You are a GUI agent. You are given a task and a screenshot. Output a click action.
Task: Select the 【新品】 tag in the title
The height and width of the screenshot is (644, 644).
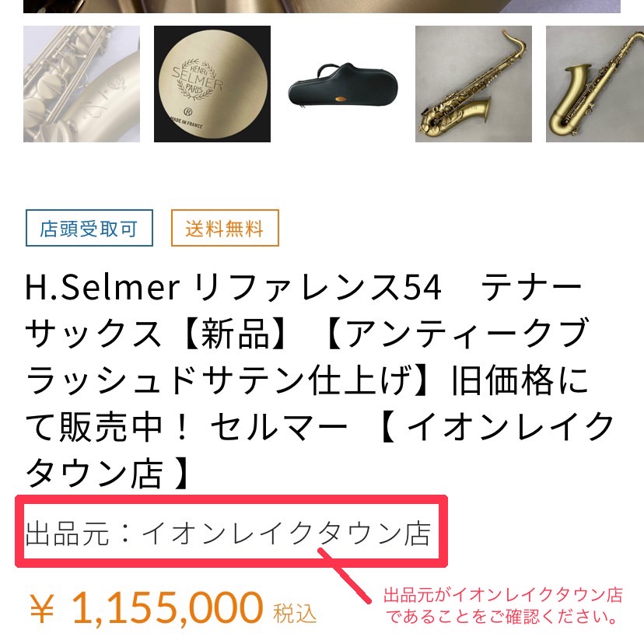[233, 334]
